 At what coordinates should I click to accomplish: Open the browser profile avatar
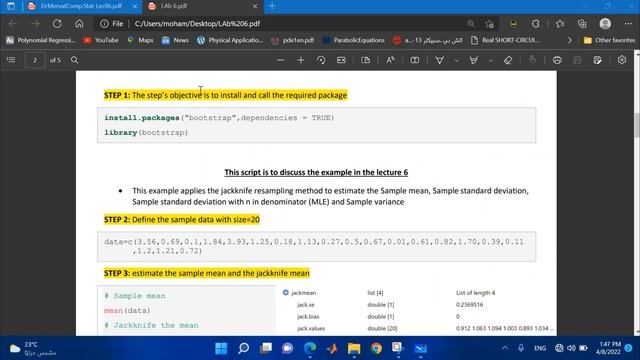pos(605,24)
